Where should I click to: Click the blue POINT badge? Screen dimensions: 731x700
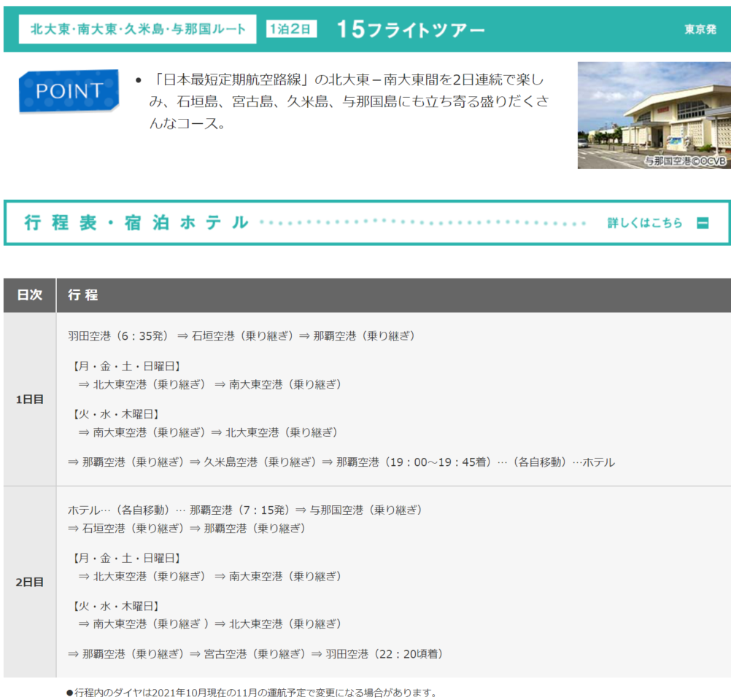(69, 90)
